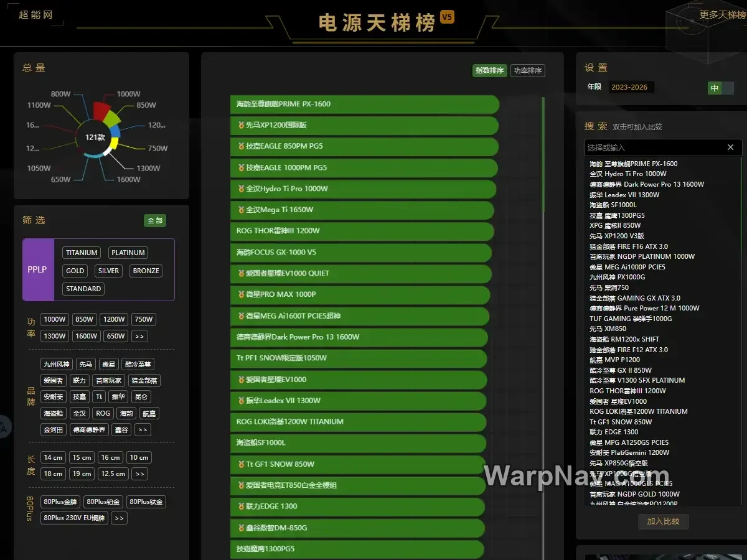Click the ROG THOR雷神III 1200W ranking bar
The height and width of the screenshot is (560, 747).
point(362,231)
